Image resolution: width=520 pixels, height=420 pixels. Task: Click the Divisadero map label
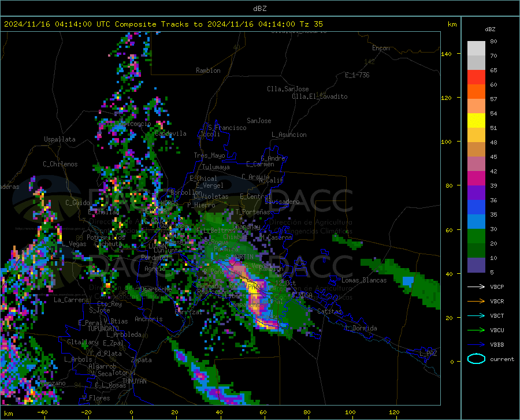click(282, 202)
